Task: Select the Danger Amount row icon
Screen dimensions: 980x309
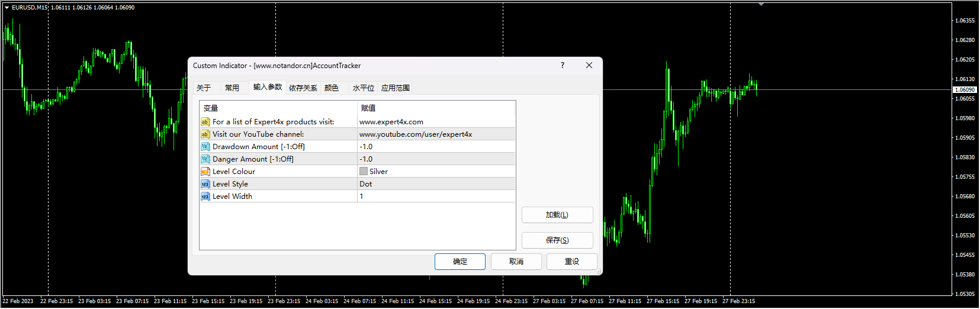Action: click(x=205, y=159)
